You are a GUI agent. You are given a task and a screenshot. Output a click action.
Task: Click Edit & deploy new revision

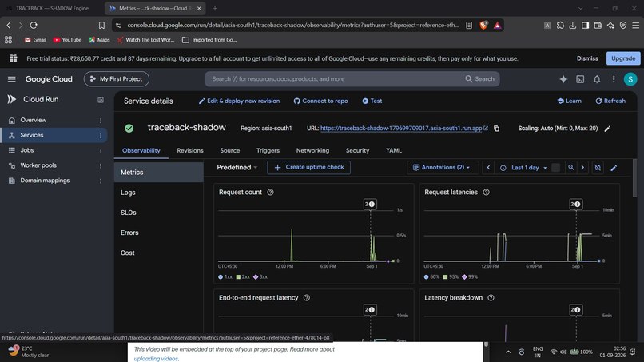(x=239, y=101)
